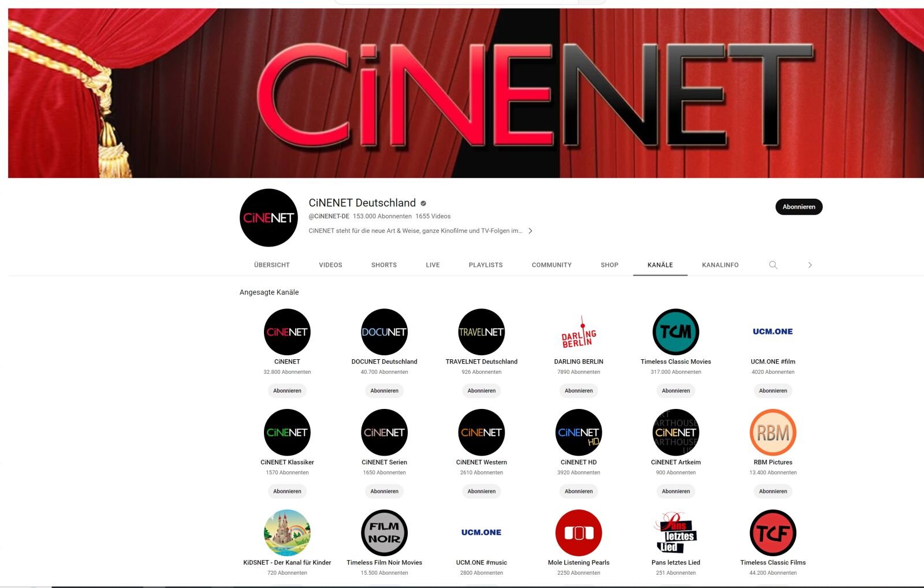This screenshot has height=588, width=924.
Task: Click the 1655 Videos count text
Action: [x=433, y=216]
